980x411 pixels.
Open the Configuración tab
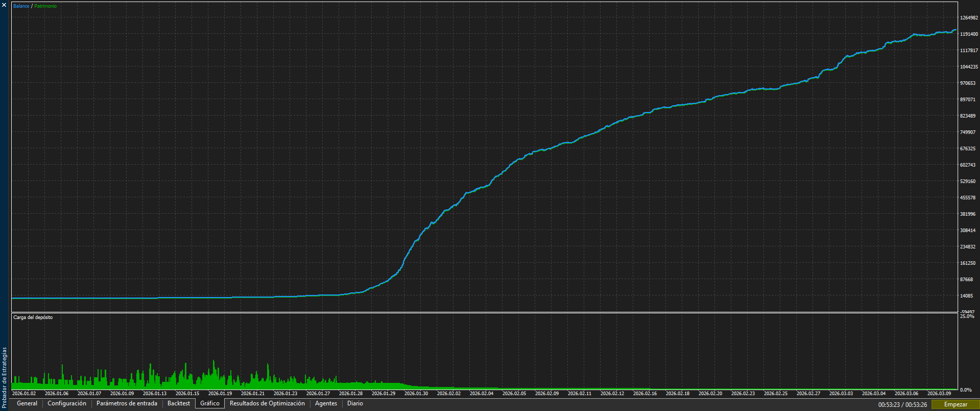67,404
